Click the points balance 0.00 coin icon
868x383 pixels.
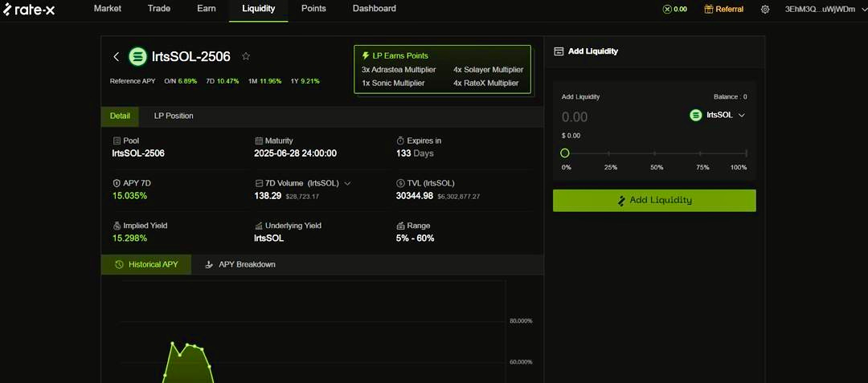tap(667, 9)
